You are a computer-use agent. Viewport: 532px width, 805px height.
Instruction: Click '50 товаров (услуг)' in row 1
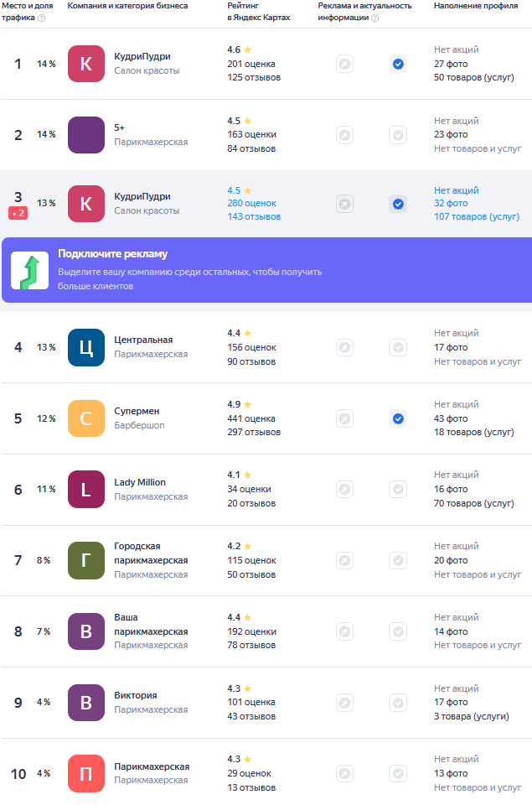pyautogui.click(x=474, y=77)
